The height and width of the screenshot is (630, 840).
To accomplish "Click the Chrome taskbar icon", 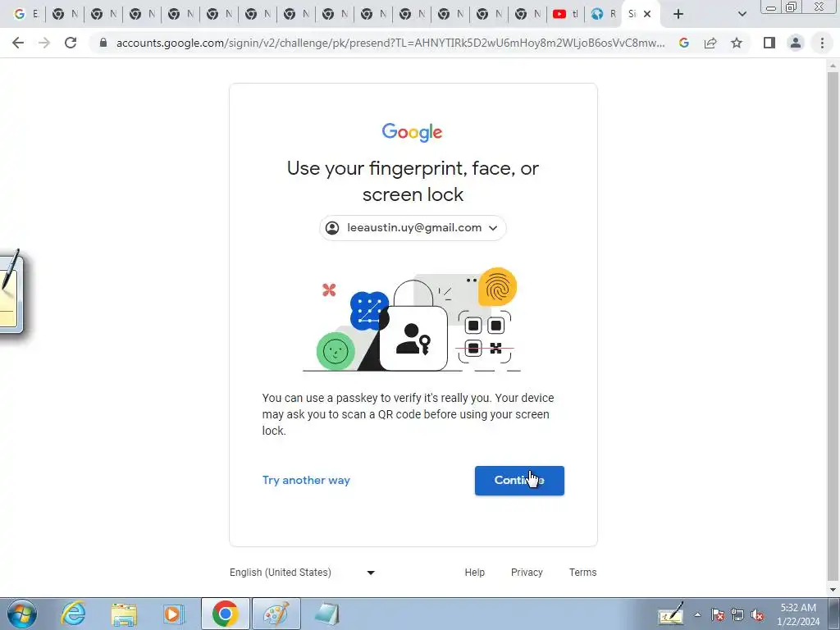I will pos(225,614).
